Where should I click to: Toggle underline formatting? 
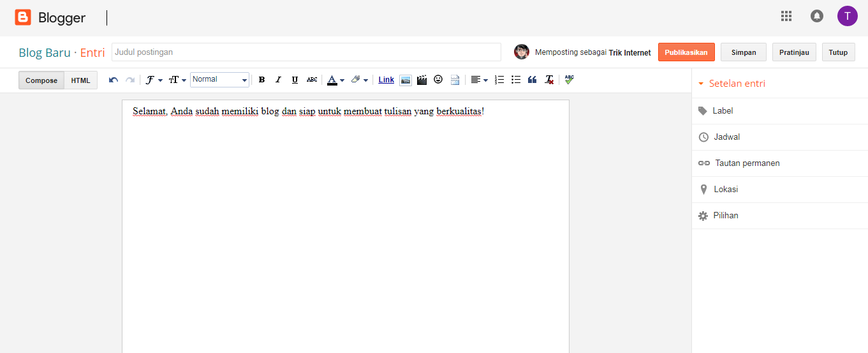(x=295, y=80)
